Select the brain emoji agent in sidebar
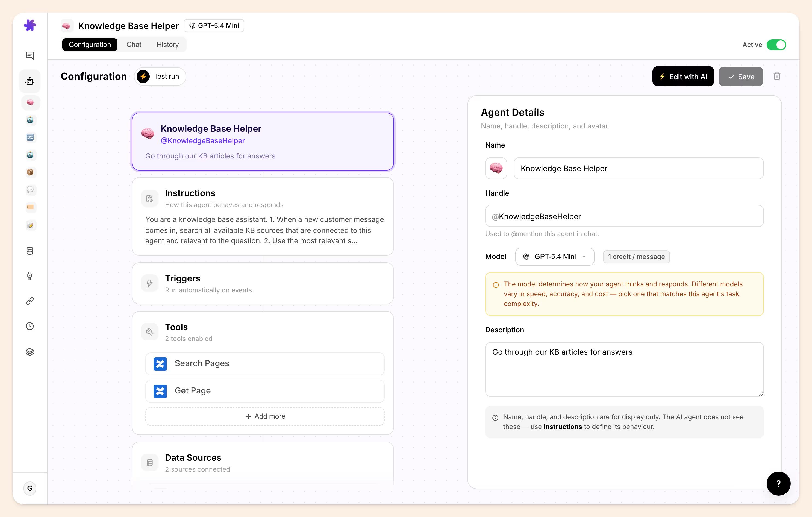 coord(30,102)
